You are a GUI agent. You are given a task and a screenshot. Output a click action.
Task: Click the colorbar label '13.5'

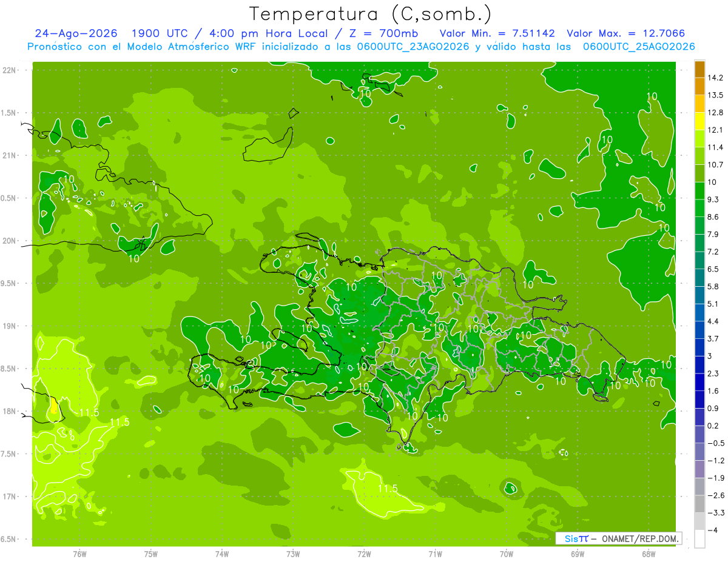[x=715, y=95]
